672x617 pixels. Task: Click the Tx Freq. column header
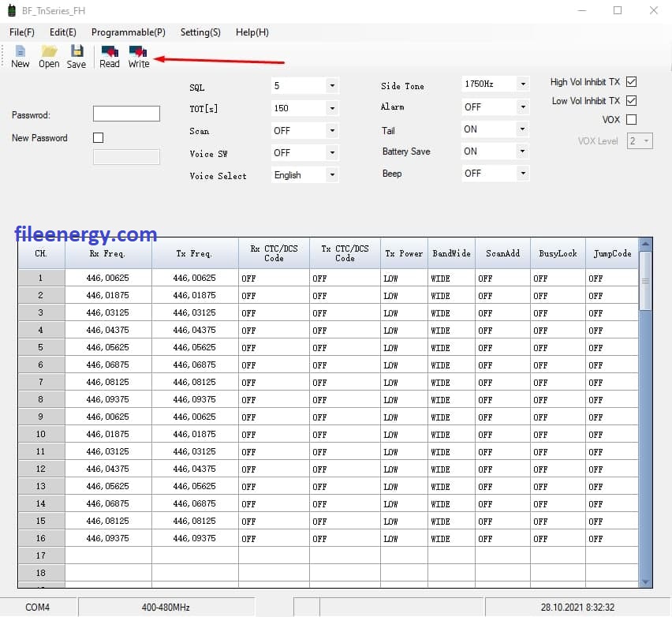pyautogui.click(x=195, y=253)
